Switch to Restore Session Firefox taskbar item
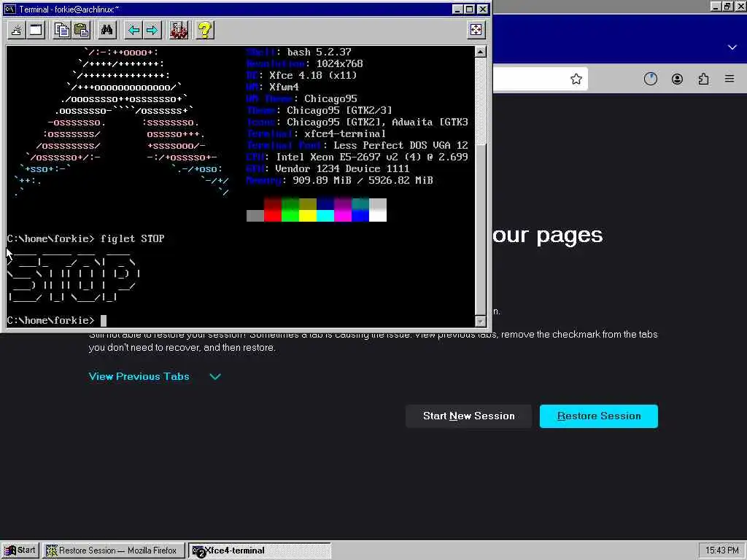This screenshot has width=747, height=560. tap(113, 551)
